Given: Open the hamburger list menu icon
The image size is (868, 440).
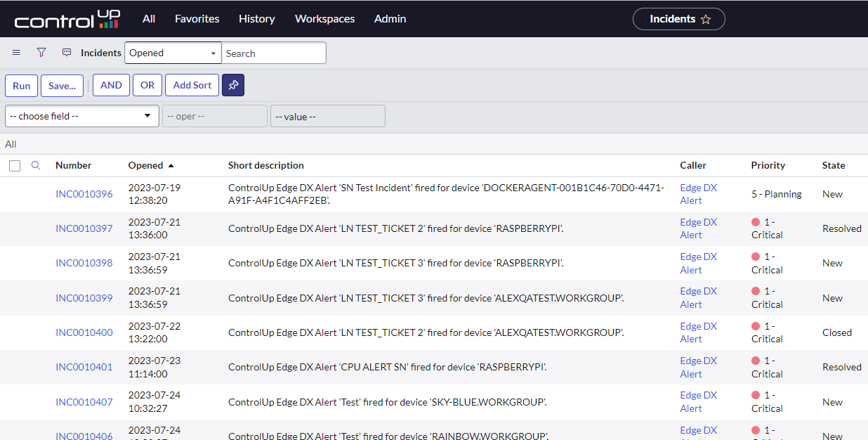Looking at the screenshot, I should [16, 53].
